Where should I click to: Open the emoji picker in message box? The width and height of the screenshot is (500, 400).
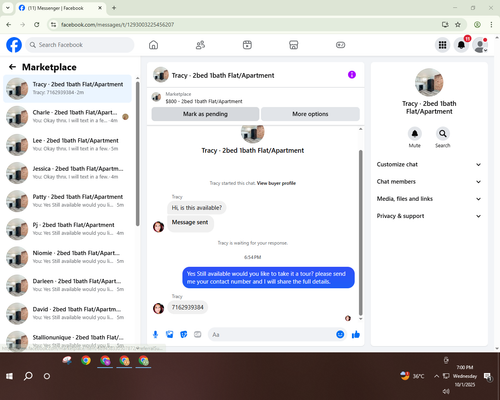click(340, 334)
